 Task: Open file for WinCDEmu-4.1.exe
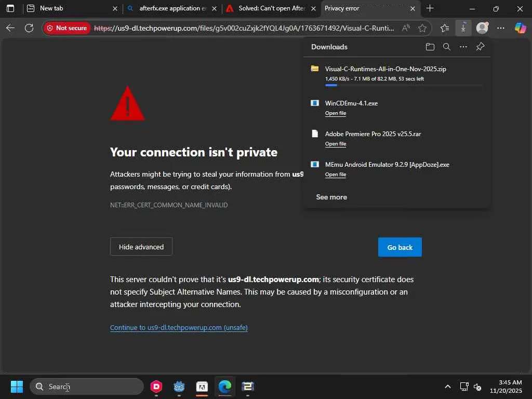coord(335,113)
